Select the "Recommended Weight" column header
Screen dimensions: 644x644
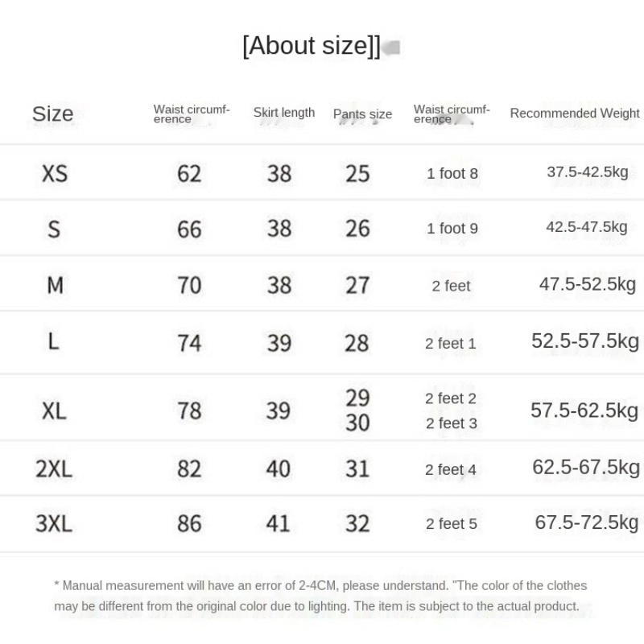pos(574,114)
